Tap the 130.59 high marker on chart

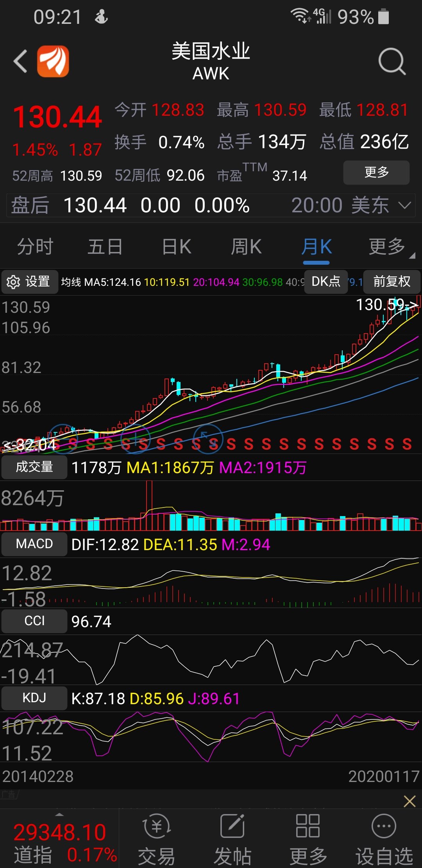387,305
